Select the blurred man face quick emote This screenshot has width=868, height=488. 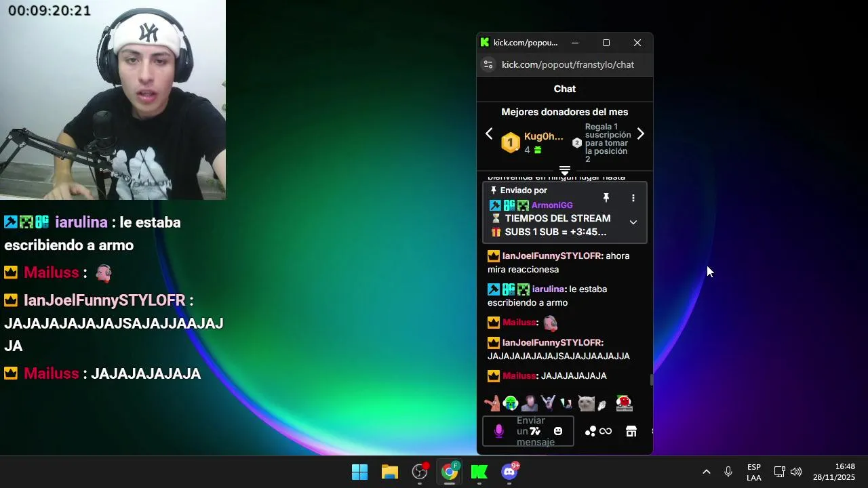click(x=530, y=404)
